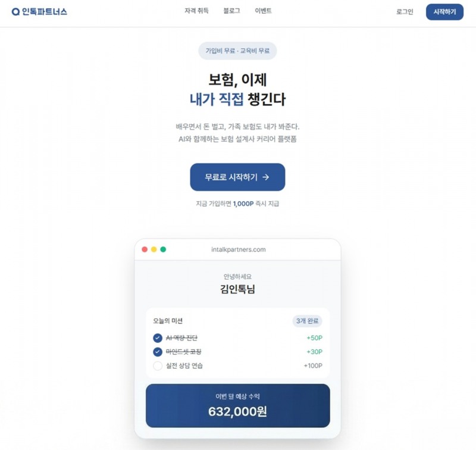Click the green traffic-light dot on the mockup window
This screenshot has width=476, height=450.
click(x=162, y=249)
